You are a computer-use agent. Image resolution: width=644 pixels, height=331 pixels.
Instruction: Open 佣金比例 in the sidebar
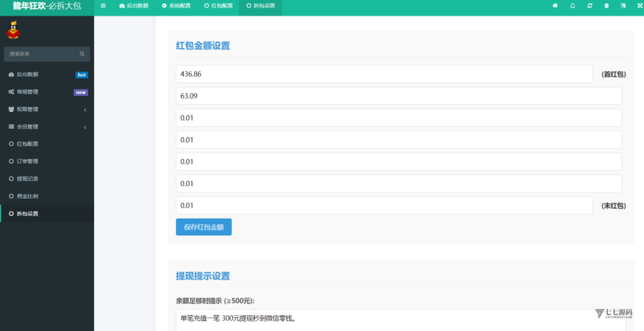click(x=47, y=196)
